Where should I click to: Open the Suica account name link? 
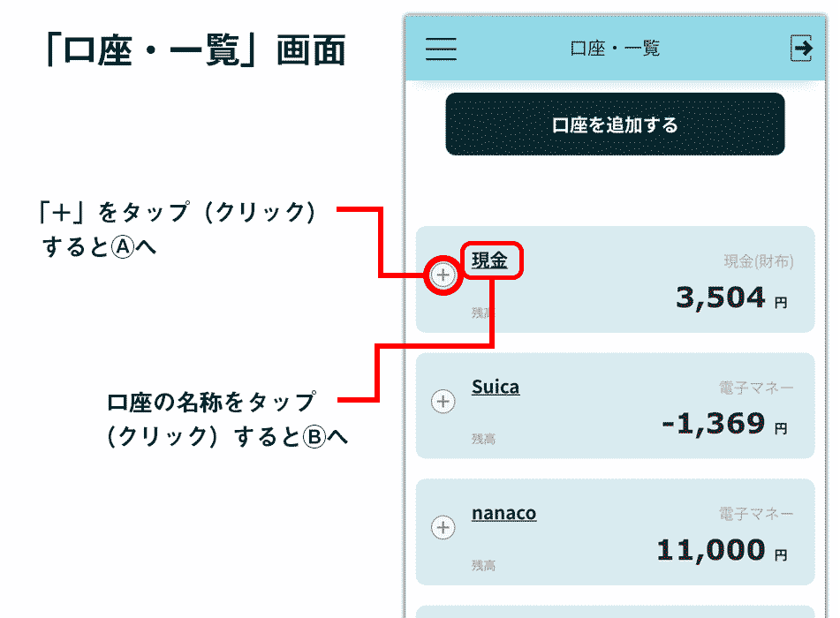point(496,387)
